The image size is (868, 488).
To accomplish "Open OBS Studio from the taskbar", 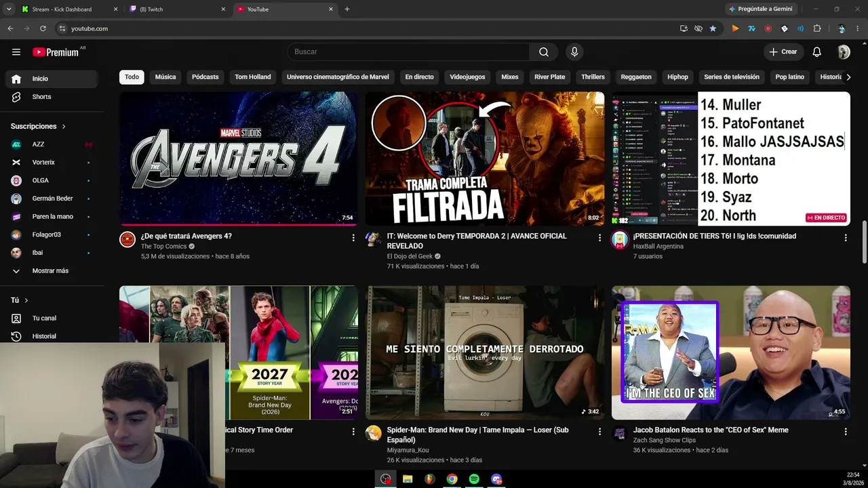I will [x=386, y=479].
